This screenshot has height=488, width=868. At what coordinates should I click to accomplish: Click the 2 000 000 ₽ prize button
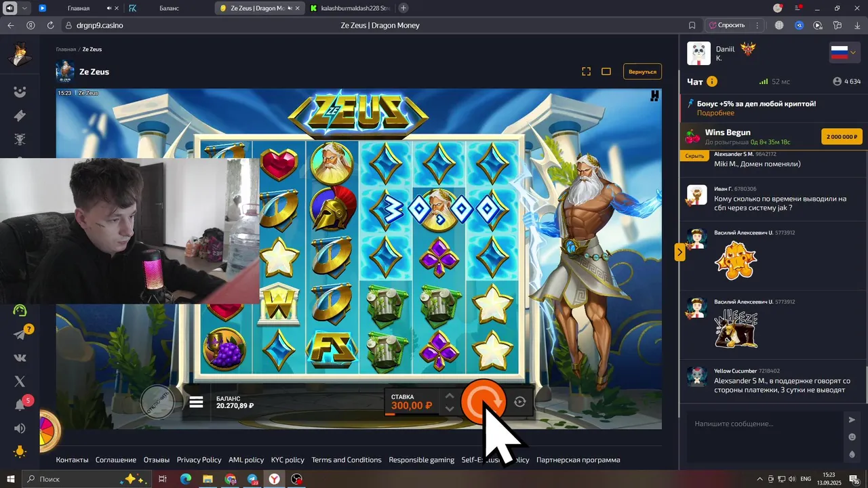tap(842, 136)
